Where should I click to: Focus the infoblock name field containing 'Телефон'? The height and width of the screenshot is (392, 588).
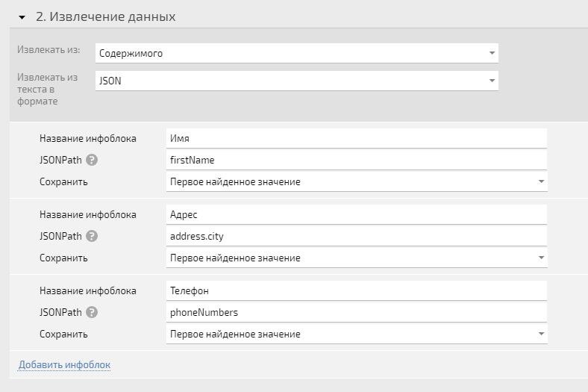click(357, 290)
